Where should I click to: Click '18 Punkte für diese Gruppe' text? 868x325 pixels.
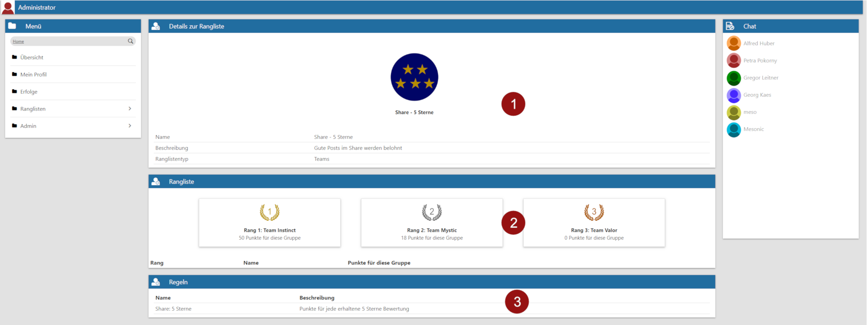[x=432, y=238]
